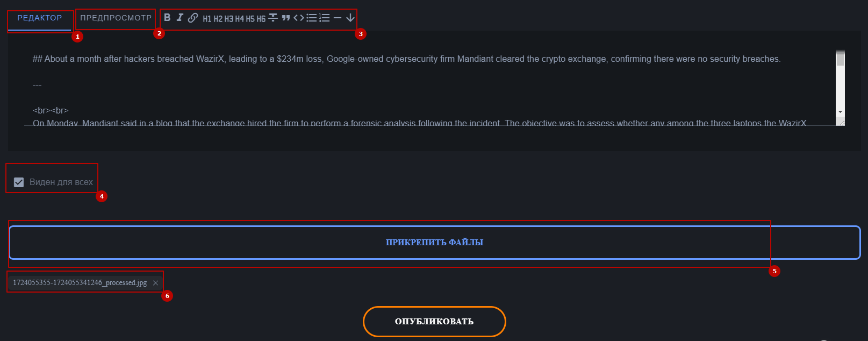Screen dimensions: 868x341
Task: Create a numbered list
Action: [324, 18]
